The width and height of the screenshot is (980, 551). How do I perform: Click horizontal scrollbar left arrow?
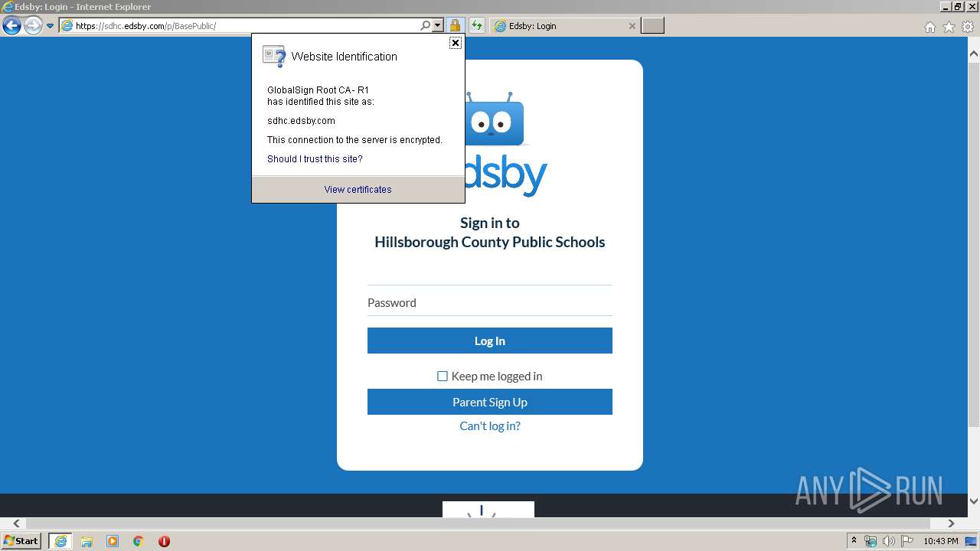[16, 523]
